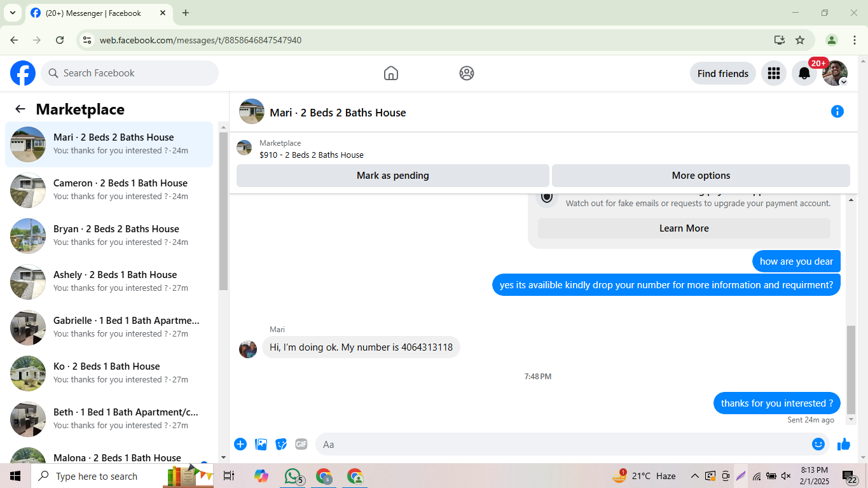Select the Messenger | Facebook tab

click(x=99, y=13)
